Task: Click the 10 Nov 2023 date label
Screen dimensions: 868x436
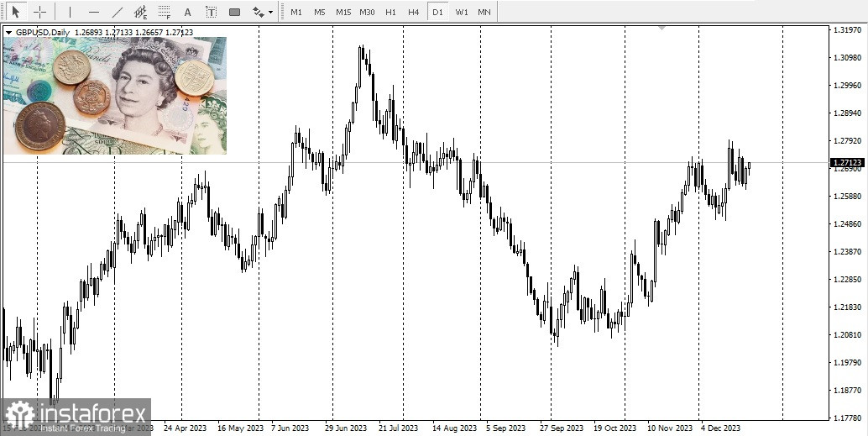Action: pyautogui.click(x=670, y=428)
